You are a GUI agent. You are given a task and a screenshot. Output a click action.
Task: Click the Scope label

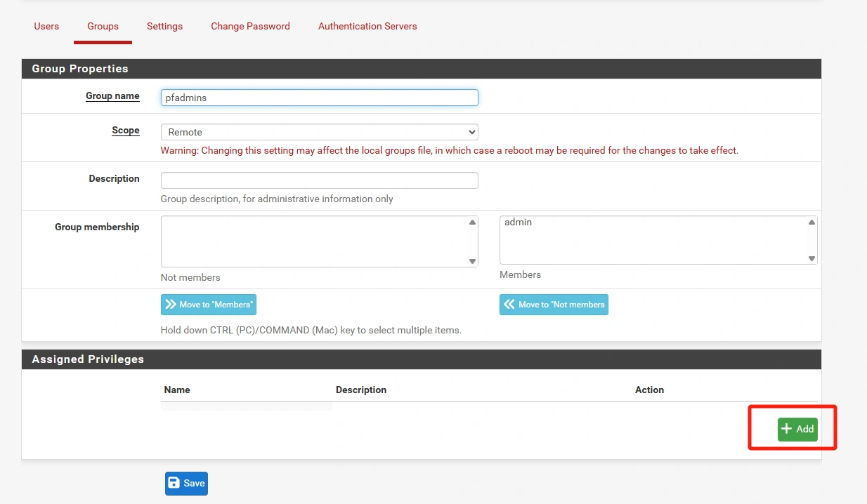pos(126,131)
